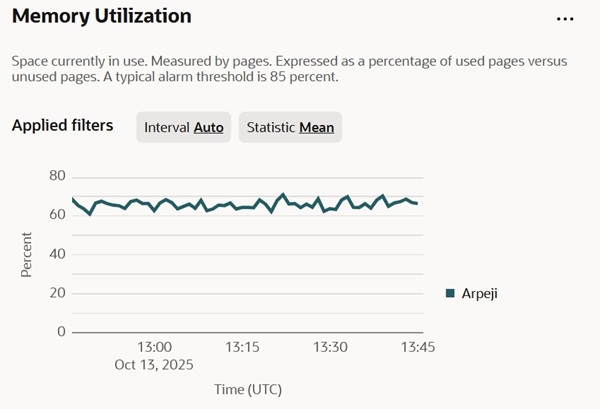The width and height of the screenshot is (600, 409).
Task: Click the Memory Utilization title
Action: (x=101, y=17)
